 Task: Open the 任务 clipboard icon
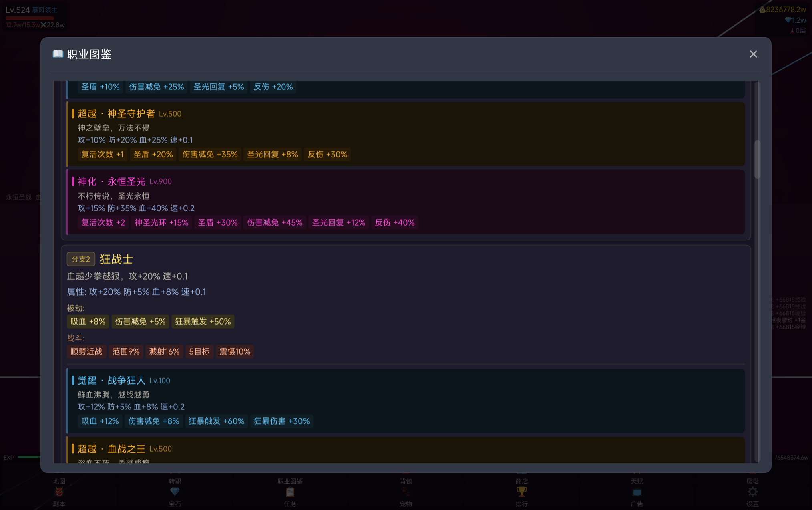290,492
